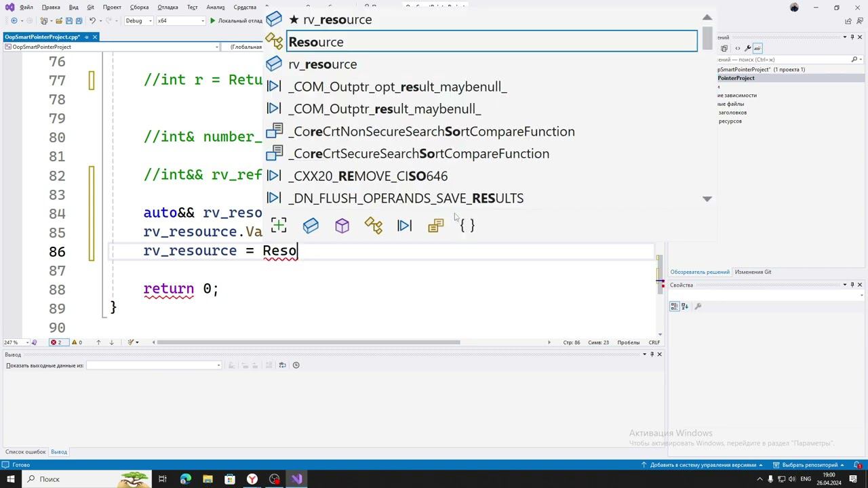Image resolution: width=868 pixels, height=488 pixels.
Task: Open the Сборка menu
Action: pyautogui.click(x=139, y=7)
